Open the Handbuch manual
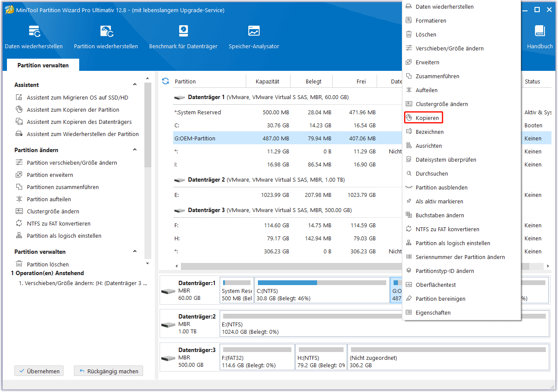 click(540, 37)
